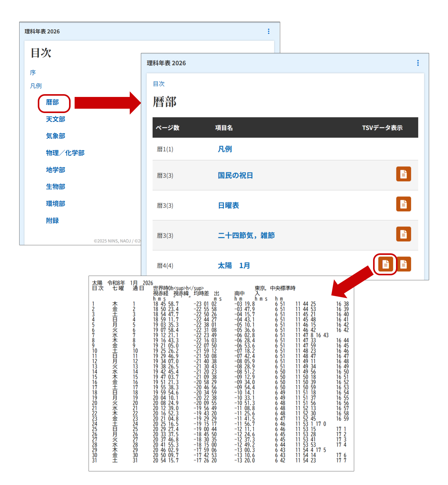Open 凡例 item in the 暦部 table

(225, 149)
